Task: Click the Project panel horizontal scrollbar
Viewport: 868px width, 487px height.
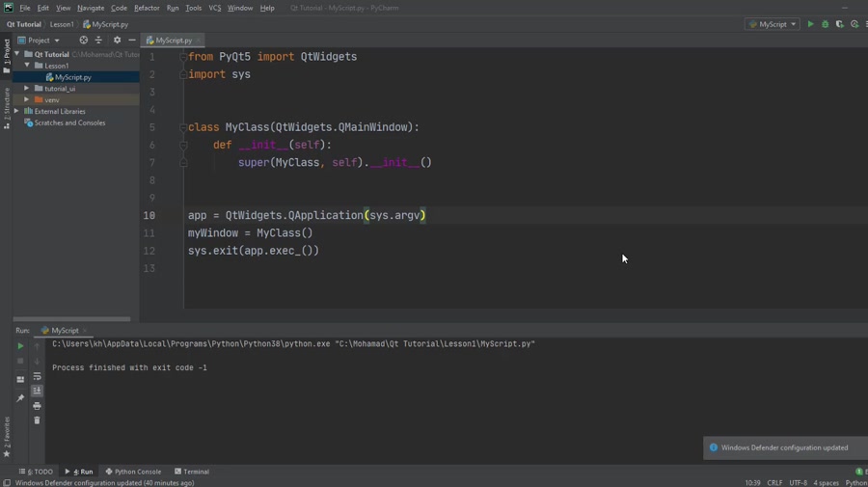Action: (x=72, y=319)
